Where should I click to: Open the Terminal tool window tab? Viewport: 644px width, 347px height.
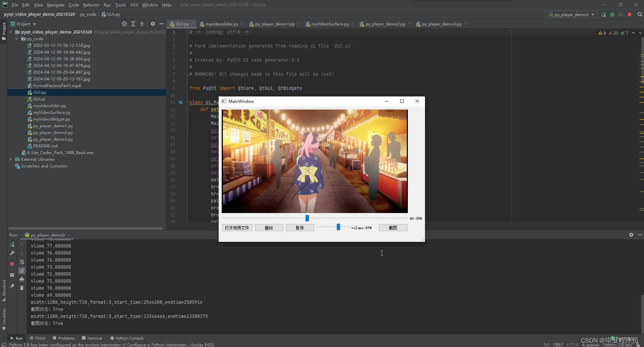[92, 338]
